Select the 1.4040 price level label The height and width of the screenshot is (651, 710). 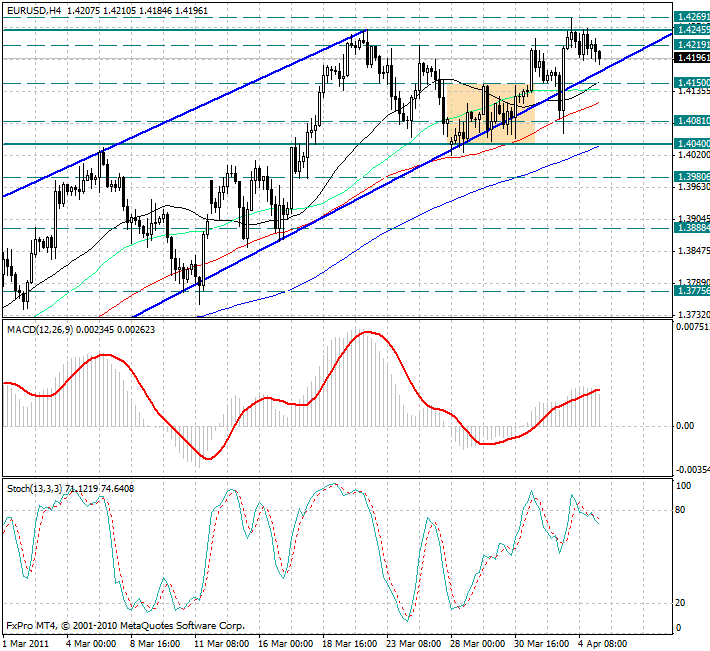click(x=692, y=144)
